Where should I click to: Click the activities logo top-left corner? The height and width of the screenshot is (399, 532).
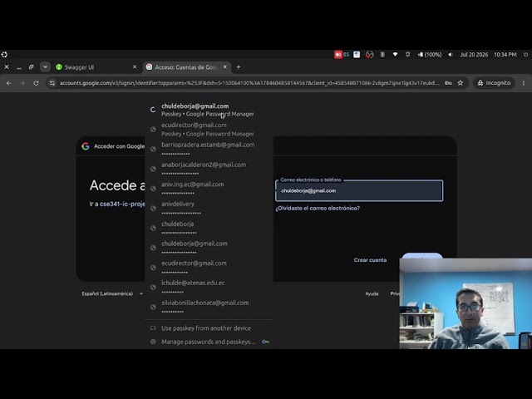coord(4,54)
